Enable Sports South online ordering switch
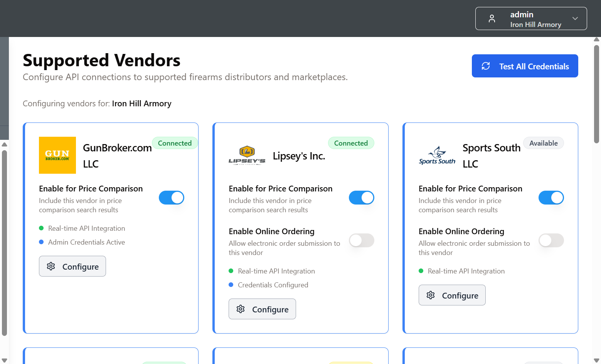 tap(551, 240)
